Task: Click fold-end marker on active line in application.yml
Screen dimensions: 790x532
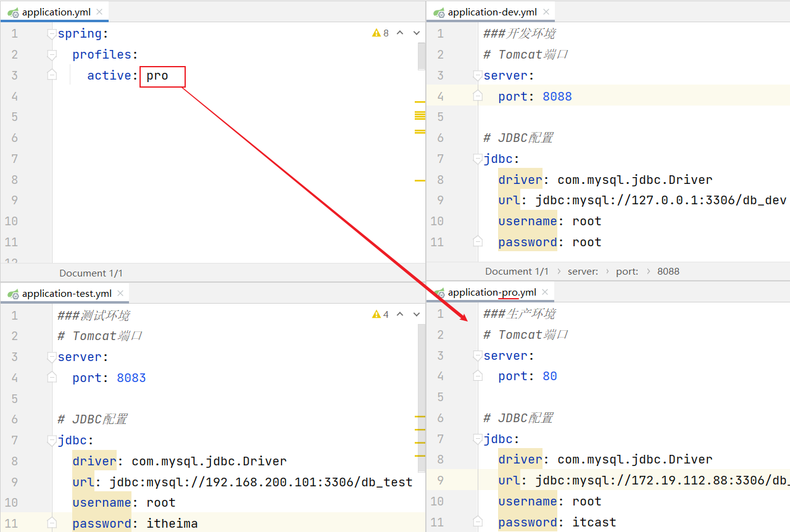Action: [x=52, y=75]
